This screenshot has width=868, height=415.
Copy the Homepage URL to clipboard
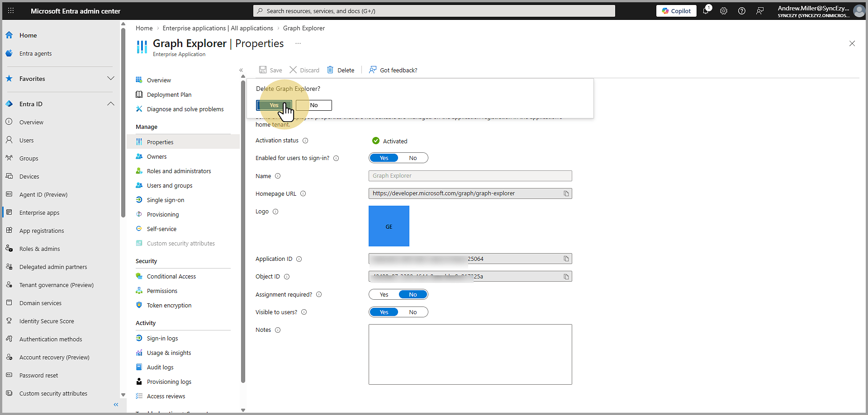click(x=566, y=193)
